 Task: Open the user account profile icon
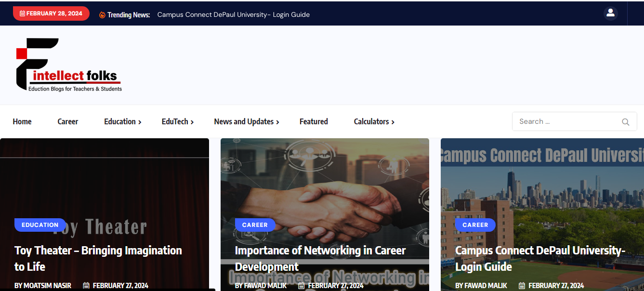pos(610,13)
